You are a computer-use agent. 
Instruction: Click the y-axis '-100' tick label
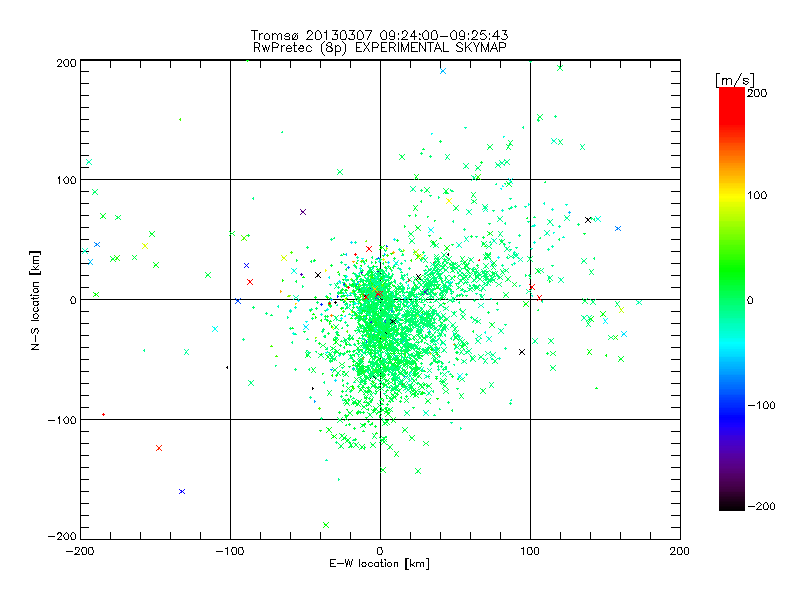[x=62, y=420]
